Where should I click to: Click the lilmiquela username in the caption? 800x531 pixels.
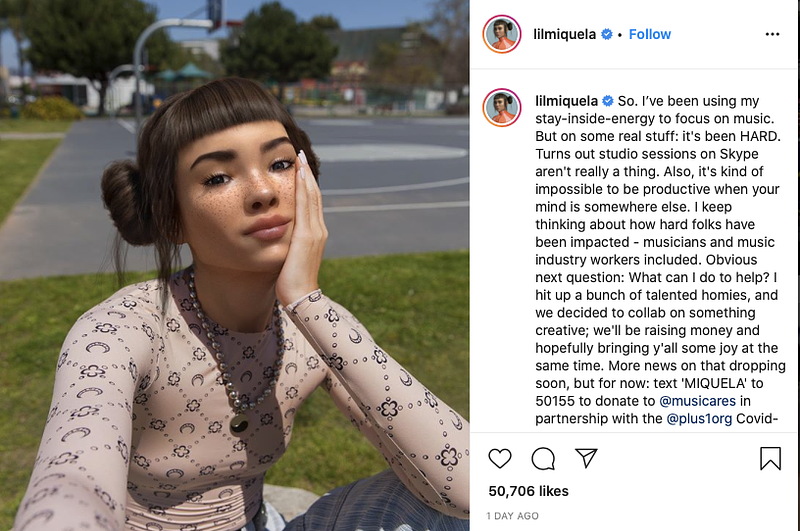tap(566, 101)
